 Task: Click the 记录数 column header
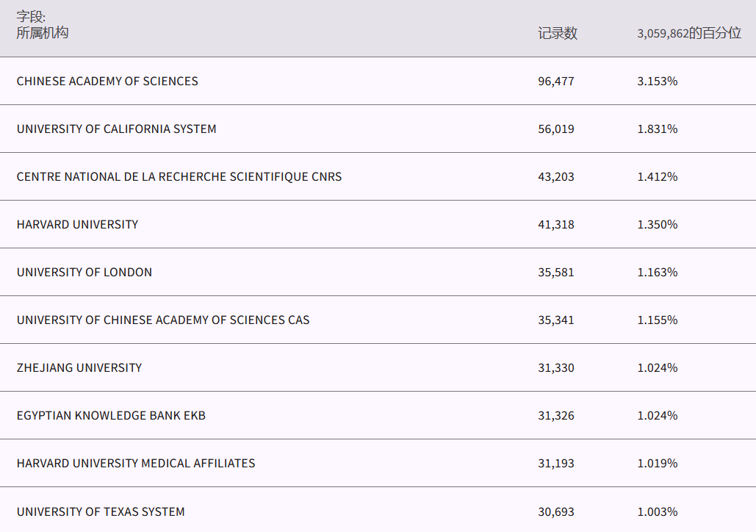coord(557,34)
